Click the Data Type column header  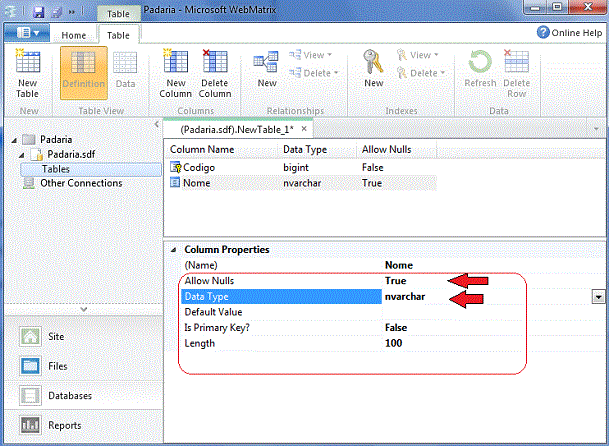pyautogui.click(x=305, y=150)
